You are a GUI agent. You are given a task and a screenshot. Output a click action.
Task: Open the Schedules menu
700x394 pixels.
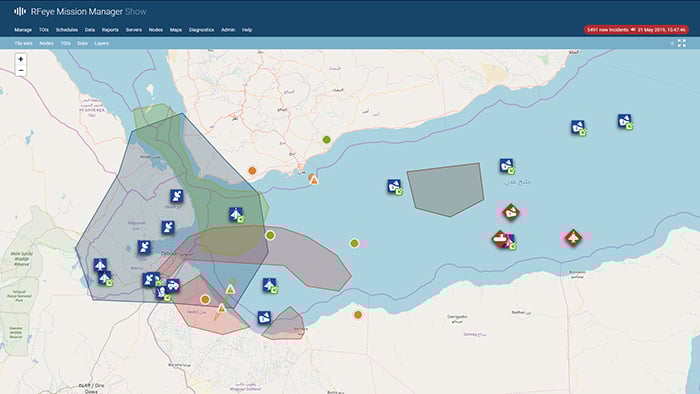point(67,30)
